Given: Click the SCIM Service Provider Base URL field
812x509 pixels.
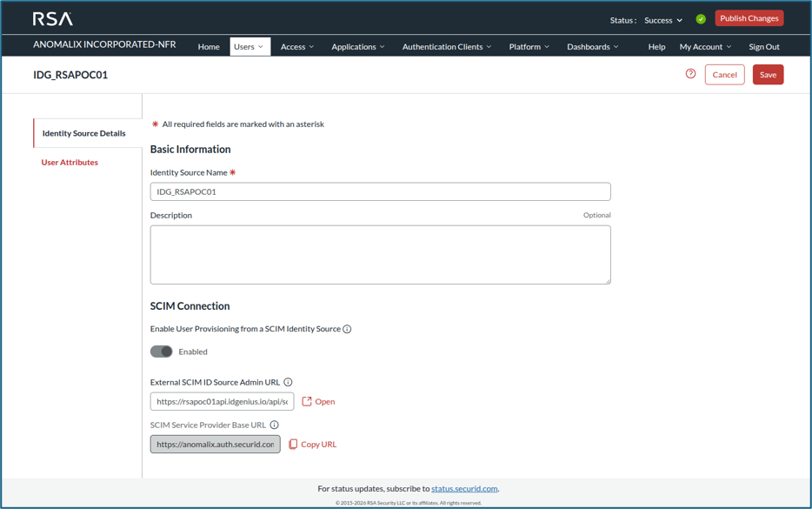Looking at the screenshot, I should [216, 445].
